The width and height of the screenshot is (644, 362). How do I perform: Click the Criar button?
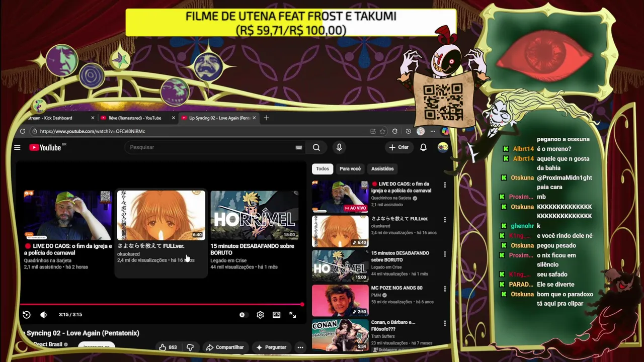pos(398,147)
